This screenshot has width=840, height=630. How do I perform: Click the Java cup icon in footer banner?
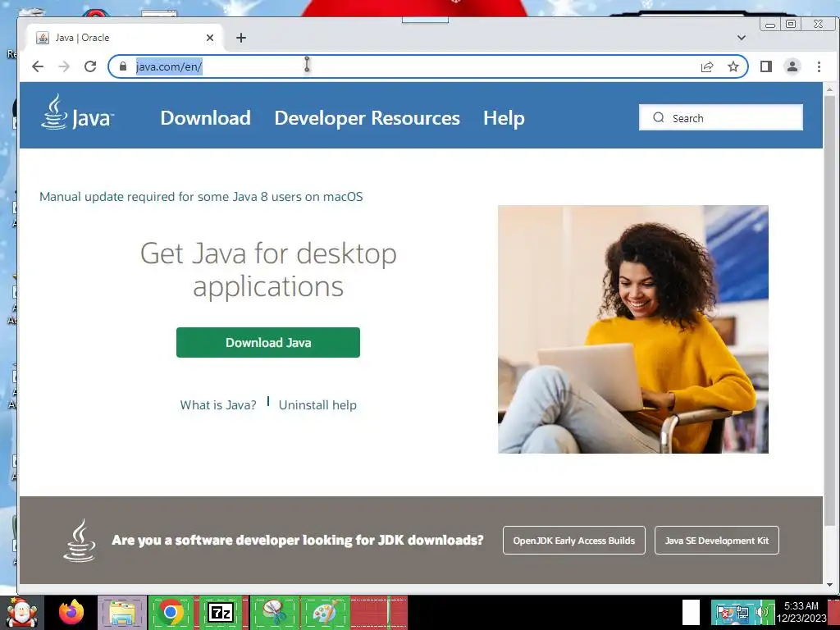[x=80, y=541]
